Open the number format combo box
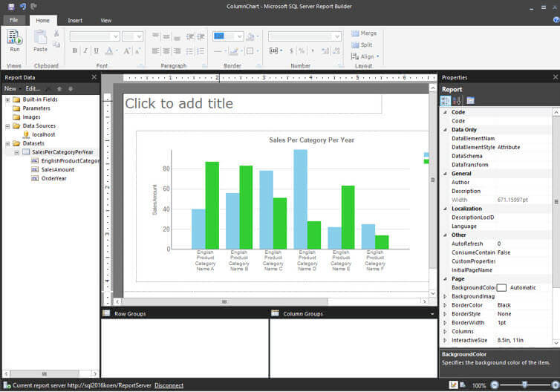This screenshot has height=392, width=560. point(305,36)
